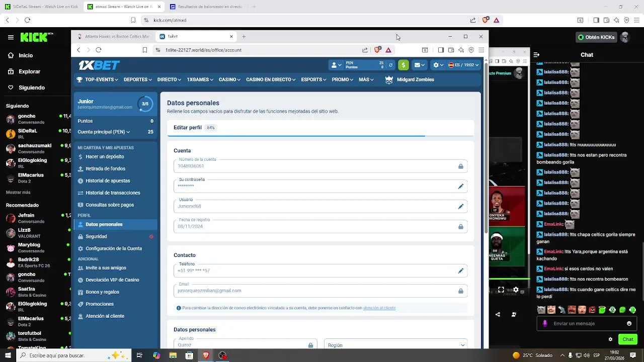
Task: Edit password with the pencil icon
Action: [460, 186]
